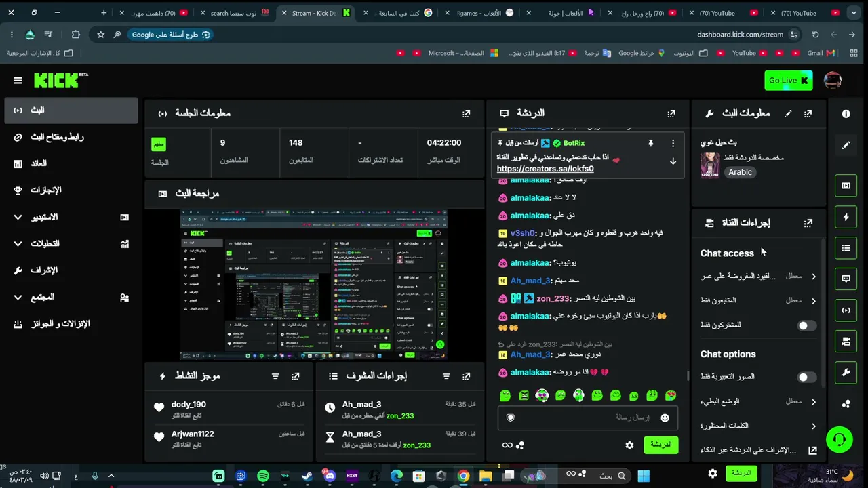Viewport: 868px width, 488px height.
Task: Click username zon_233 in chat
Action: click(553, 298)
